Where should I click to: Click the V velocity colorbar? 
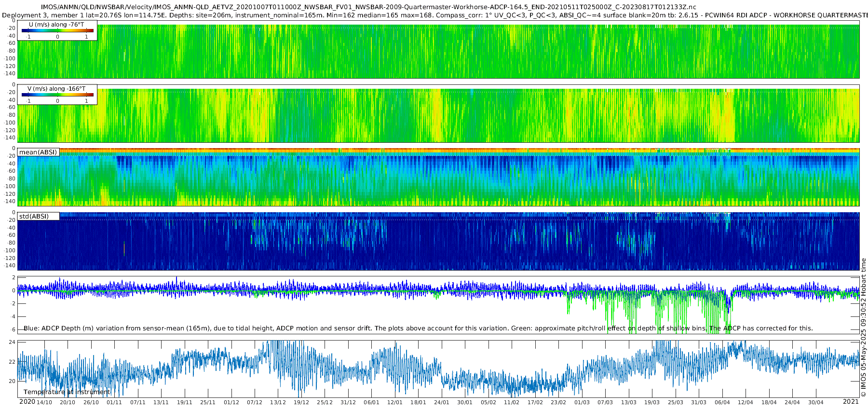57,95
